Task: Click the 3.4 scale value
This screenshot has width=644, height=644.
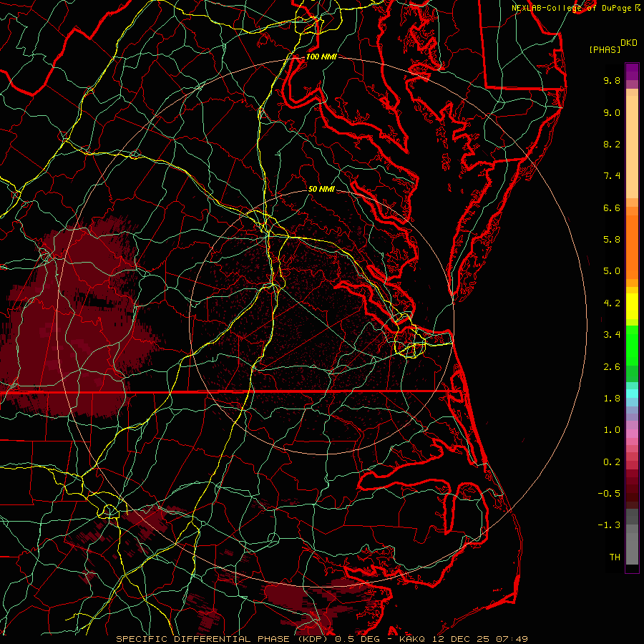Action: click(x=612, y=335)
